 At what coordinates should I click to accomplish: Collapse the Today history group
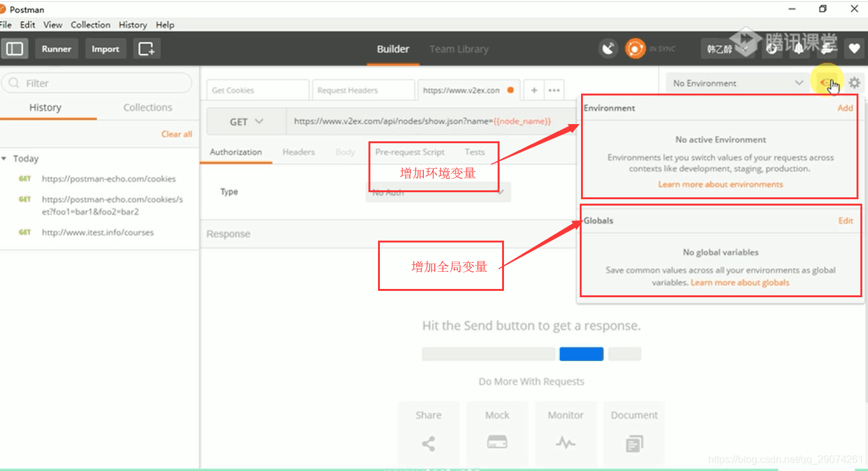click(4, 158)
